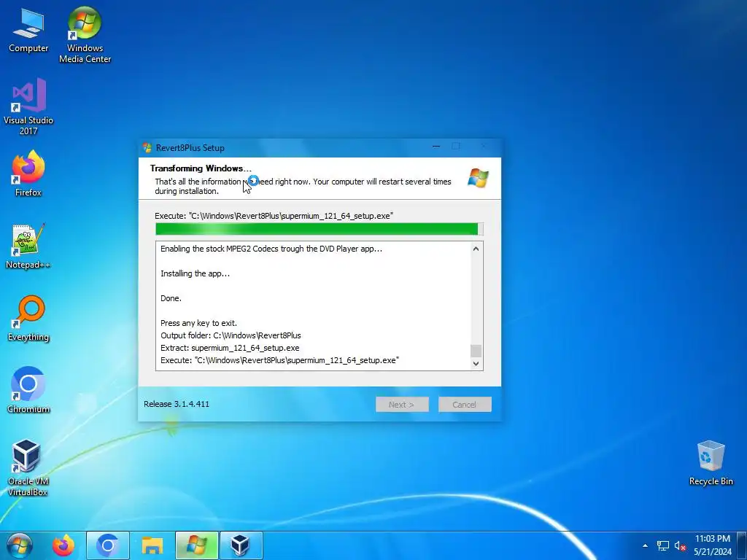Click 'Output folder: C:\Windows\Revert8Plus' log line
Screen dimensions: 747x560
(x=231, y=335)
